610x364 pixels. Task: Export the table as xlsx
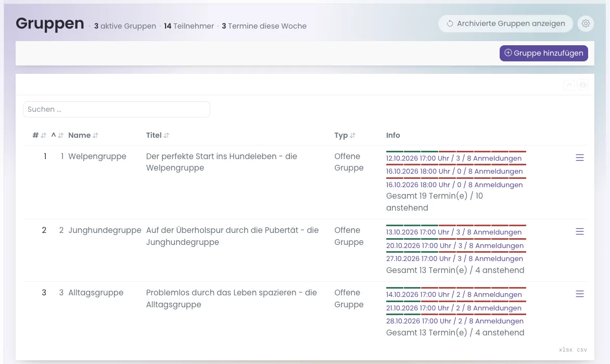566,349
